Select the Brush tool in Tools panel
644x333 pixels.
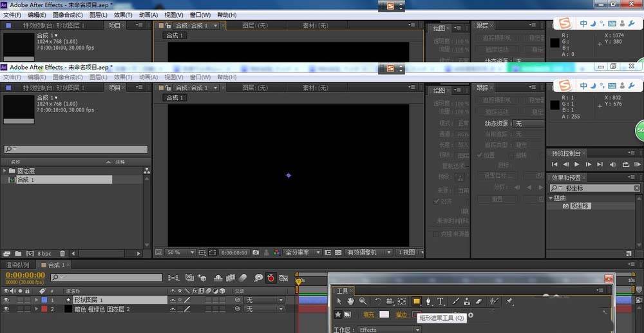point(455,301)
